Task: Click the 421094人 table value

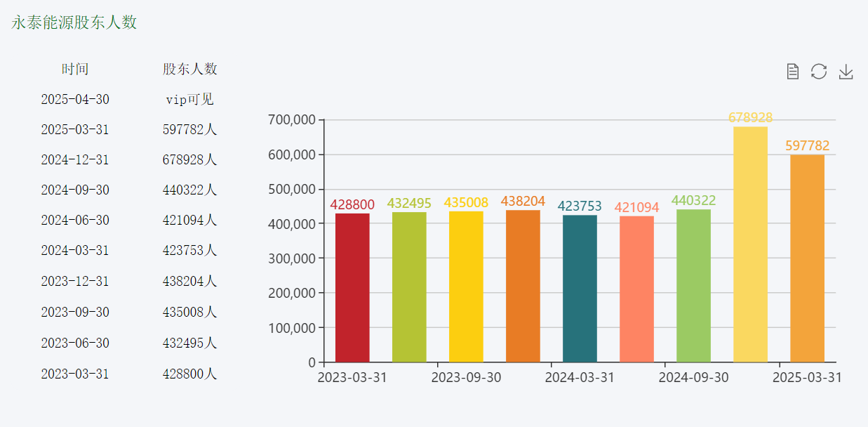Action: click(190, 221)
